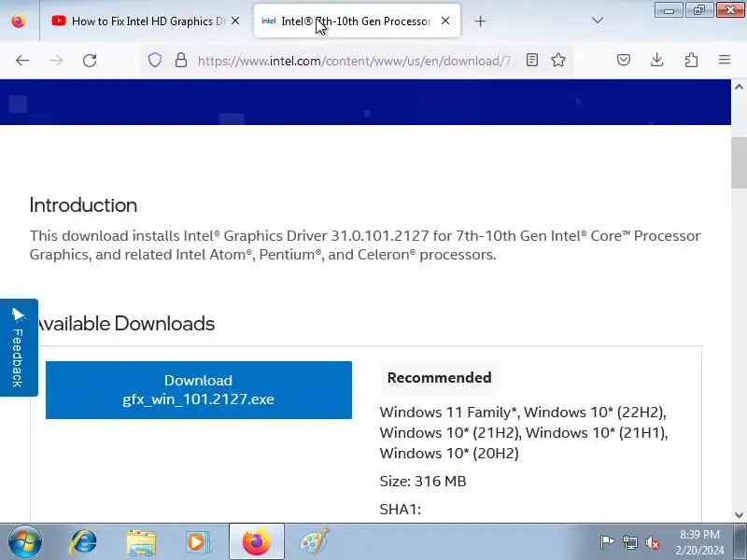
Task: Click the 'Introduction' heading
Action: 83,205
